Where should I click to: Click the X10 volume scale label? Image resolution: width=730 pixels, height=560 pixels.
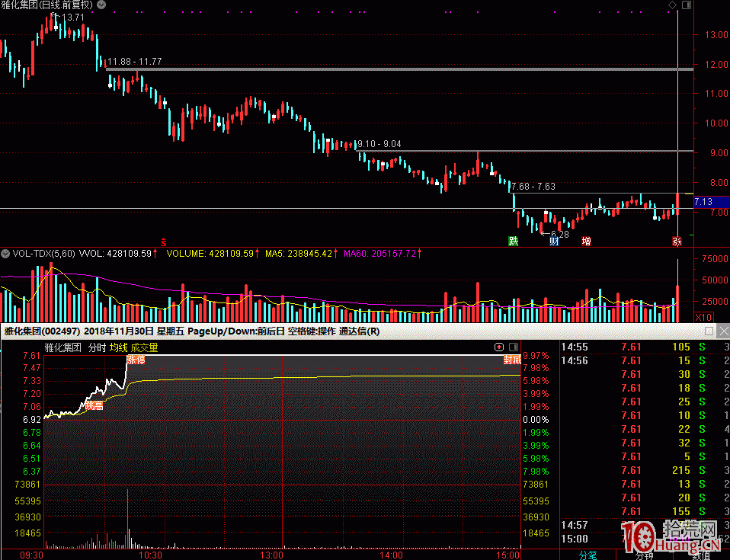[x=704, y=317]
